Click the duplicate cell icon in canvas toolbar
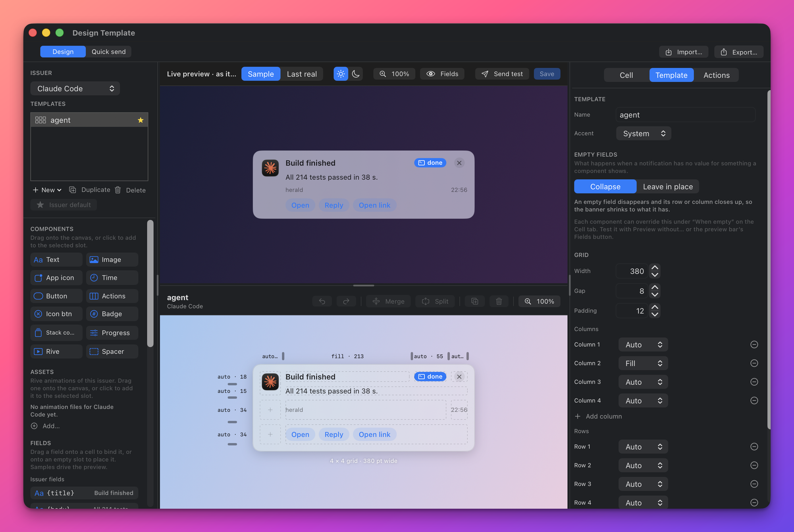 [x=475, y=302]
